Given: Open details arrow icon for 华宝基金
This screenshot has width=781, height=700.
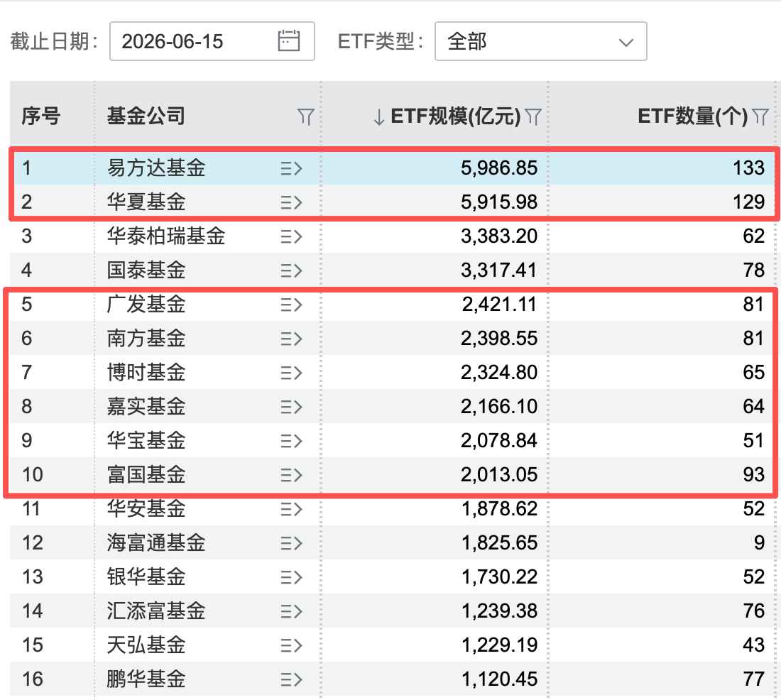Looking at the screenshot, I should pos(291,441).
